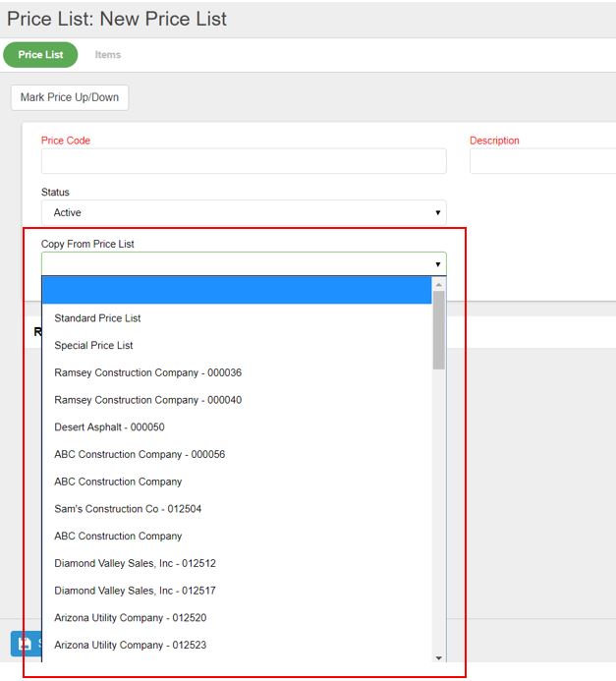Click the dropdown list scrollbar thumb
Screen dimensions: 616x681
(439, 330)
